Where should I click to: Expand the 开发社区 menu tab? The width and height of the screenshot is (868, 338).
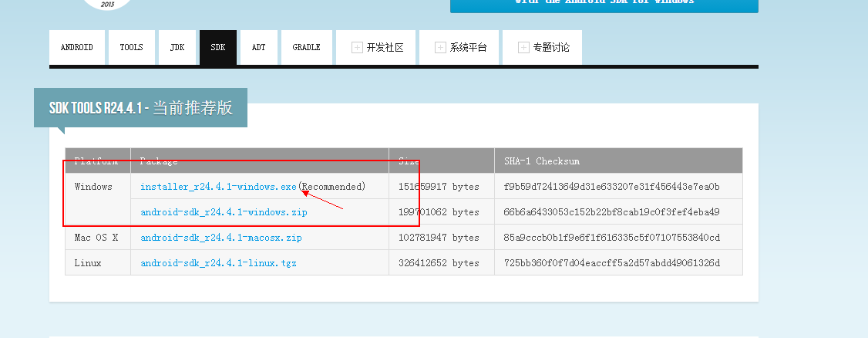click(376, 48)
